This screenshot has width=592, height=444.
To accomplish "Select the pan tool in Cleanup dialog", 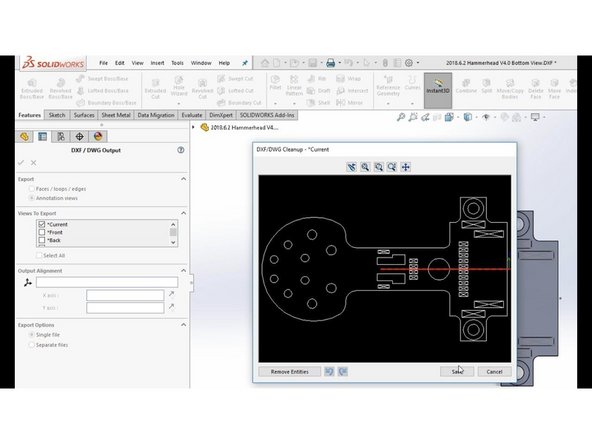I will click(405, 167).
